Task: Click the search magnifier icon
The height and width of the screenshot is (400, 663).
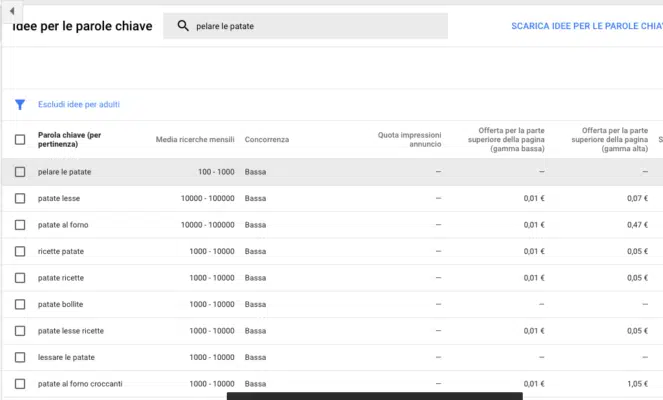Action: 183,26
